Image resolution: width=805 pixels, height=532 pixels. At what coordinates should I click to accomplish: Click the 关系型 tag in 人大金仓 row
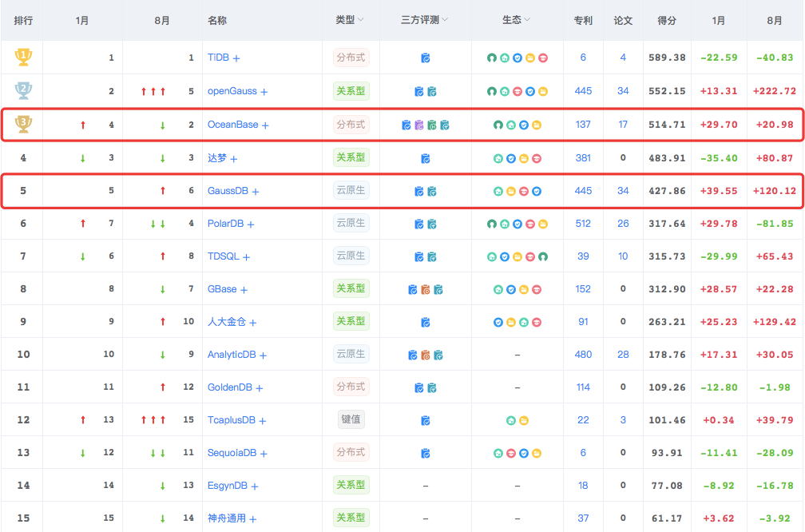point(351,321)
